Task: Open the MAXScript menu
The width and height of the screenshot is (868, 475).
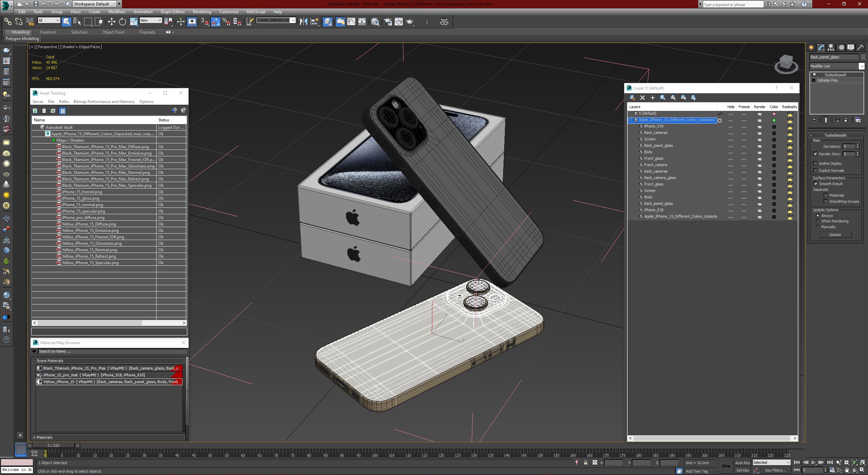Action: [x=256, y=12]
